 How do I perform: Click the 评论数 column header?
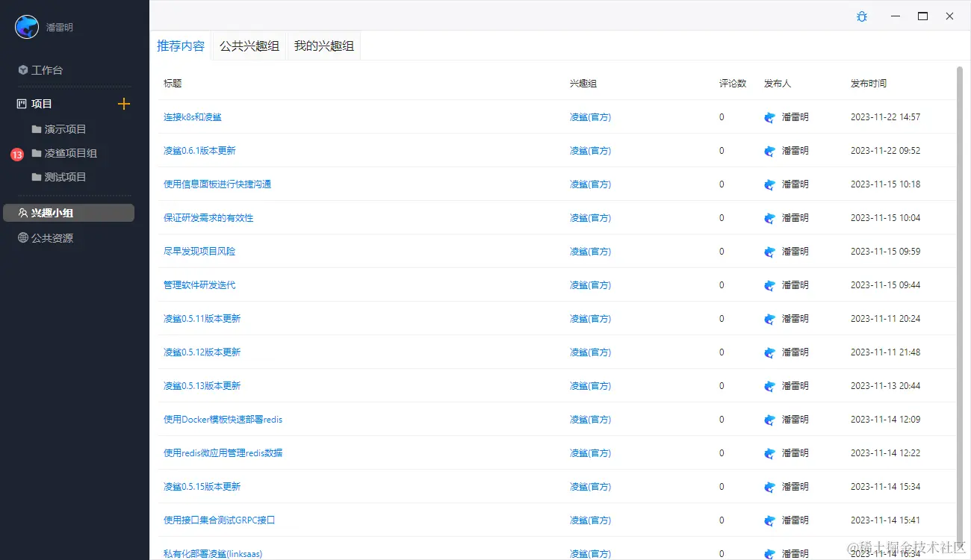733,84
